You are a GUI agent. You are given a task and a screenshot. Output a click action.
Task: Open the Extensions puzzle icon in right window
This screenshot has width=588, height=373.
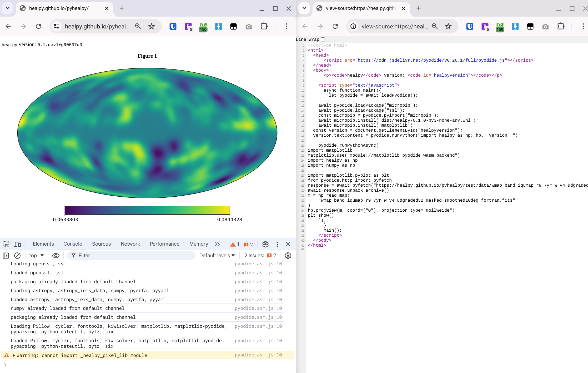(x=561, y=26)
